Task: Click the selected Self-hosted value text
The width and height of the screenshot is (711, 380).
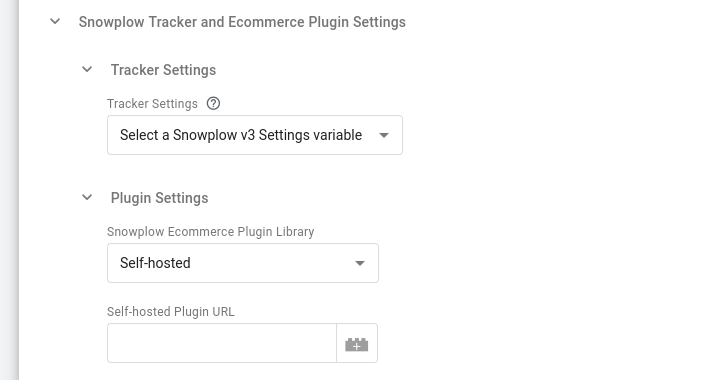Action: (155, 263)
